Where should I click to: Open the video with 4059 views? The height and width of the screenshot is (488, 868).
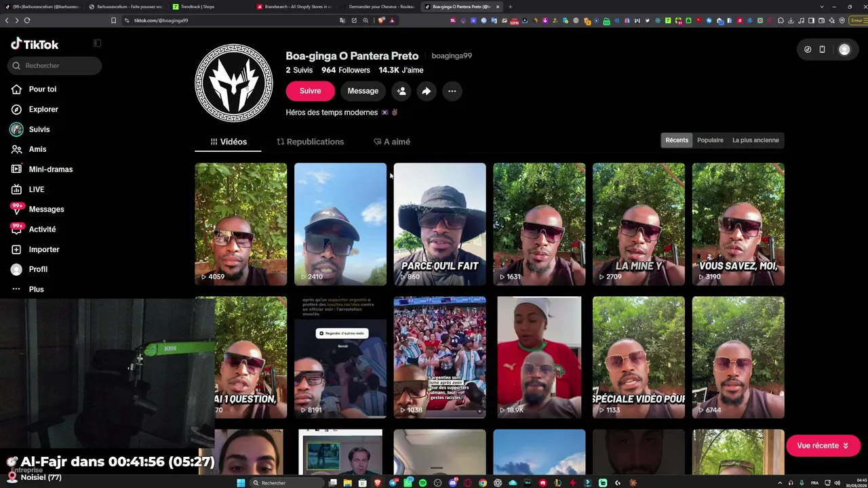point(241,224)
